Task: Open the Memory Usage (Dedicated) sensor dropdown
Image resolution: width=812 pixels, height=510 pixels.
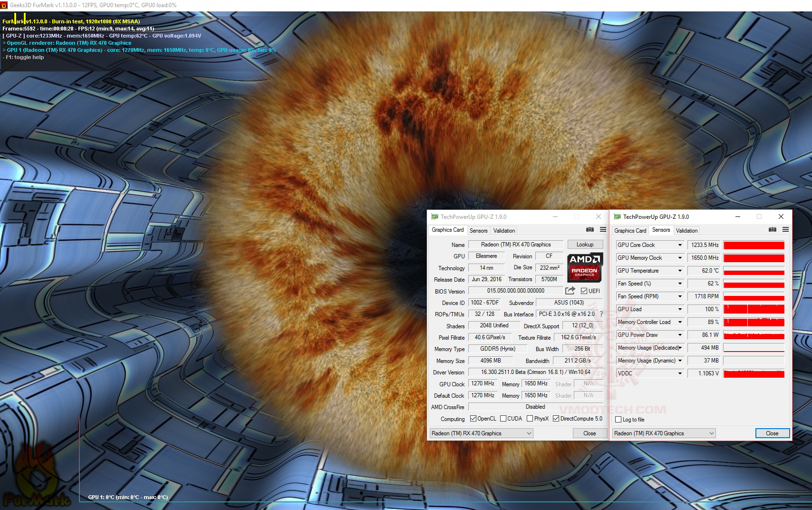Action: click(x=680, y=348)
